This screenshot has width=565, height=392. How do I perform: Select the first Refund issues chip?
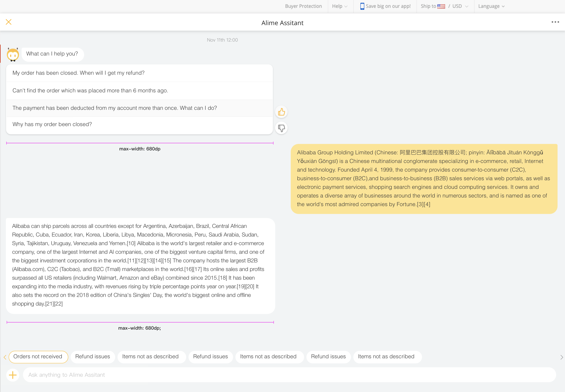pyautogui.click(x=93, y=357)
